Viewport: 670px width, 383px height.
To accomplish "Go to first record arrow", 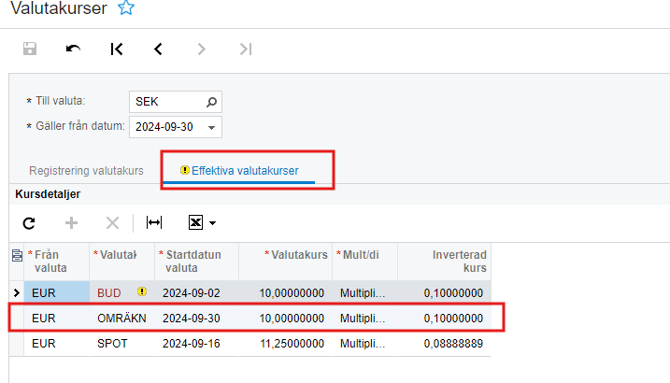I will click(x=116, y=49).
